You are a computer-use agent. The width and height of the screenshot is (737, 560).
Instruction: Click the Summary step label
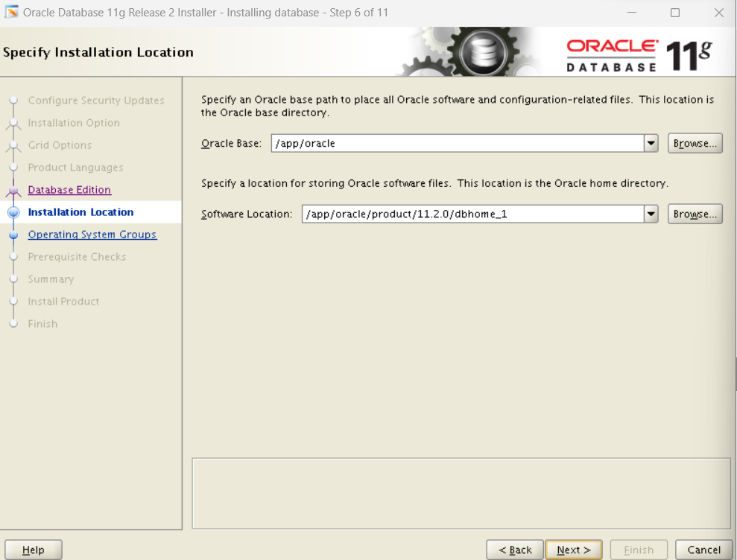coord(51,279)
